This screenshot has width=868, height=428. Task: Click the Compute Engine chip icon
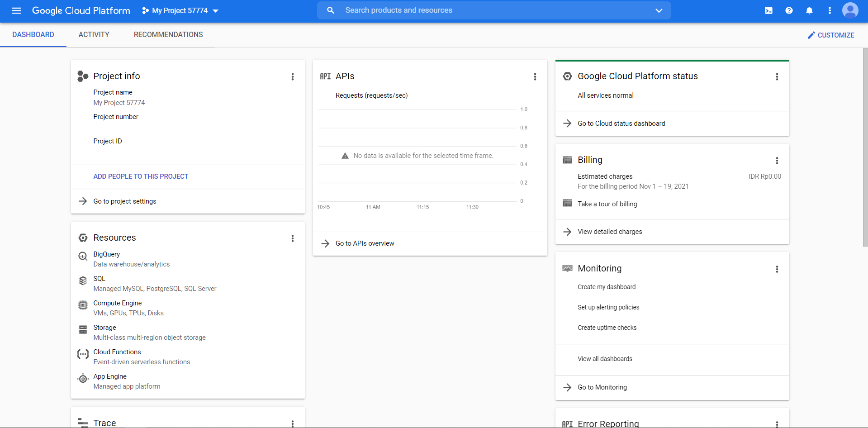point(83,305)
